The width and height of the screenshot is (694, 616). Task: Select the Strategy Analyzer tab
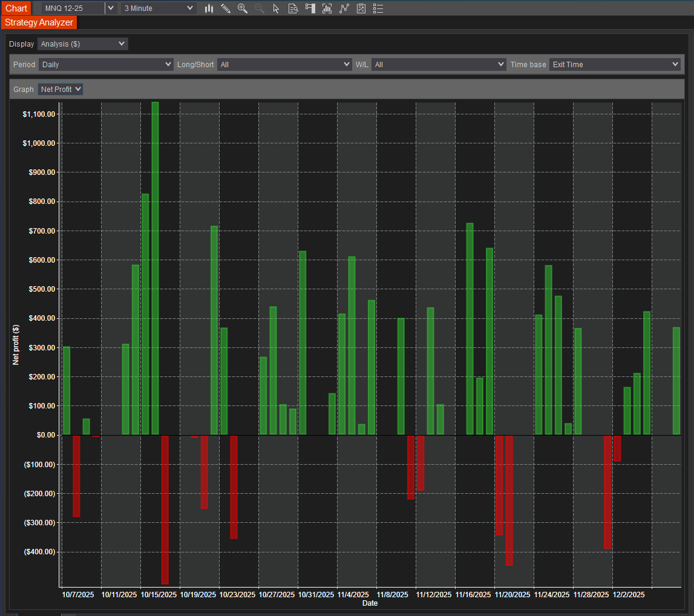click(x=39, y=22)
